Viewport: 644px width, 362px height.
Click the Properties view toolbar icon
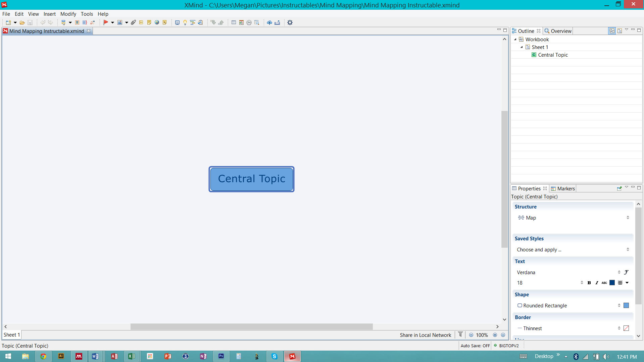[x=234, y=22]
